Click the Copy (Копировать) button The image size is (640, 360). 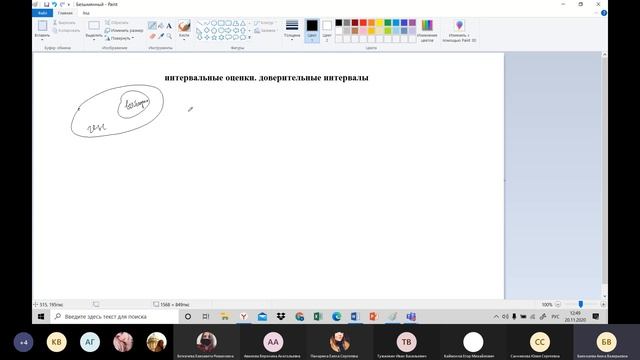click(x=67, y=30)
